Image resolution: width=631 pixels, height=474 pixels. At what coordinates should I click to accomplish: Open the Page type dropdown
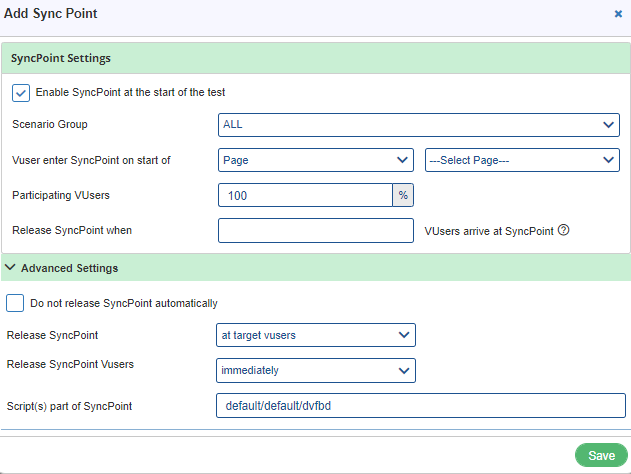(x=315, y=160)
